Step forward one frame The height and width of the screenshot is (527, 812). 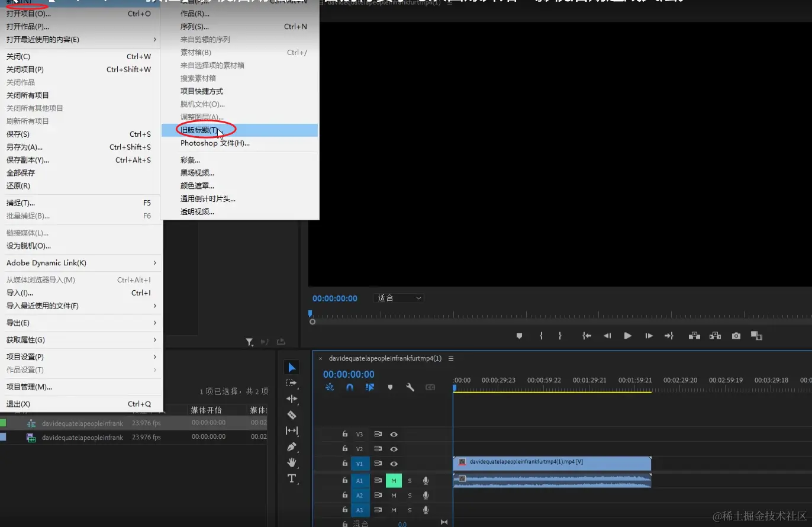tap(649, 336)
